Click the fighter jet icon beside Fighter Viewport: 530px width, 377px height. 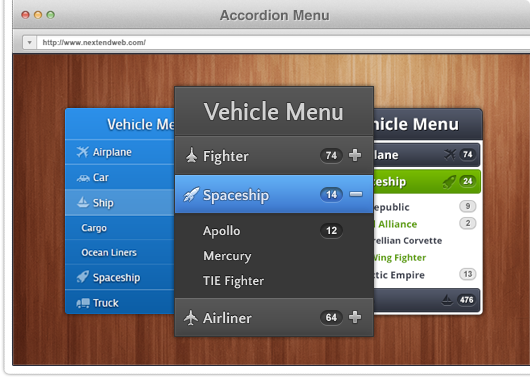191,155
